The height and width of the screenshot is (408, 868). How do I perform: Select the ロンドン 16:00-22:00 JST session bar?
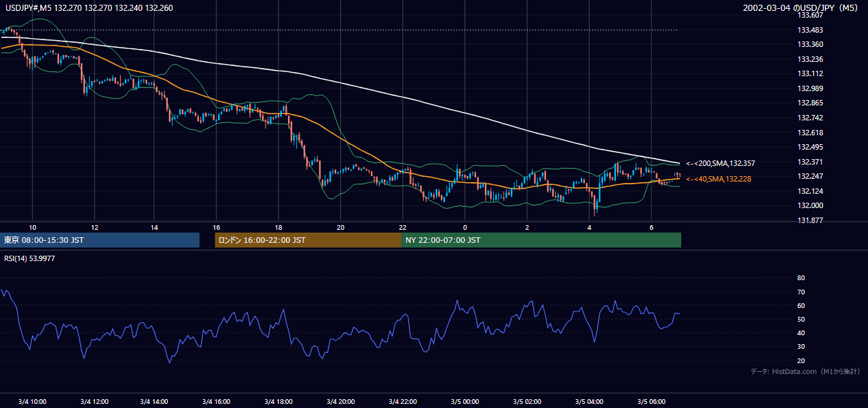pos(308,240)
